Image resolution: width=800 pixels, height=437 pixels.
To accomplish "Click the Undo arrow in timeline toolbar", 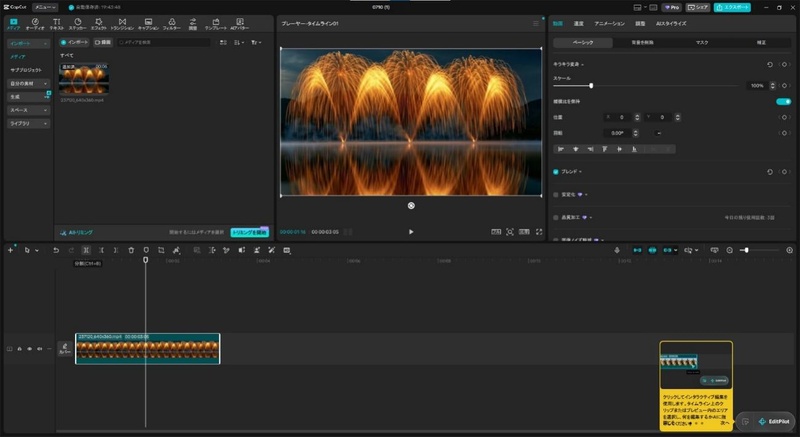I will point(56,250).
